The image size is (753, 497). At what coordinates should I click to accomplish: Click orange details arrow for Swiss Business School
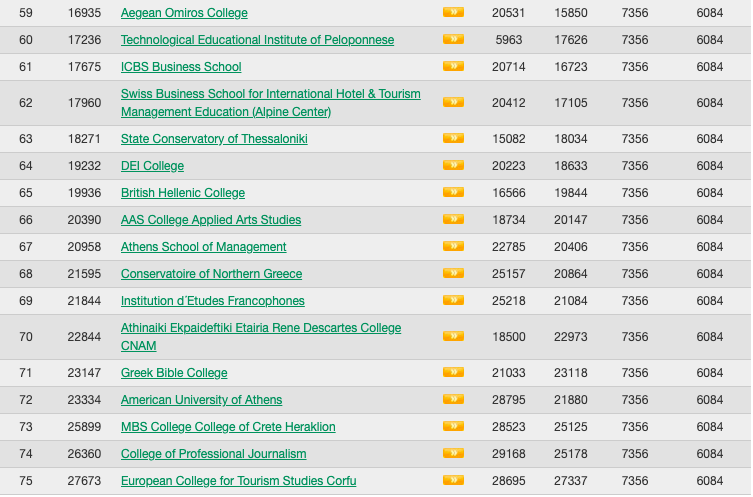pyautogui.click(x=453, y=102)
